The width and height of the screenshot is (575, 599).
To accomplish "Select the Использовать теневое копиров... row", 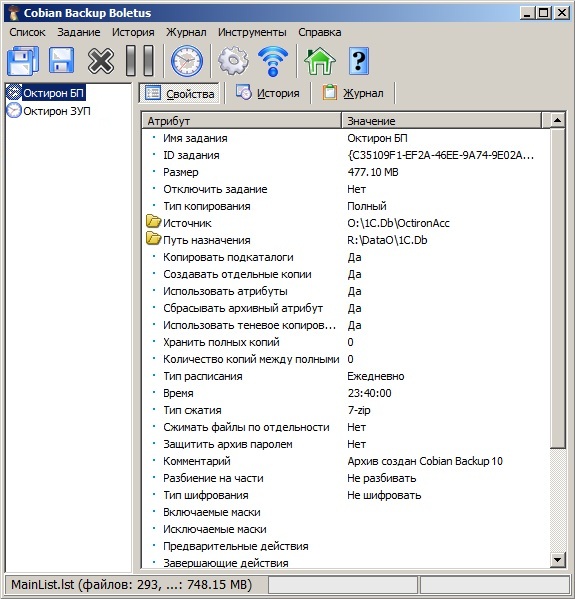I will (x=346, y=325).
